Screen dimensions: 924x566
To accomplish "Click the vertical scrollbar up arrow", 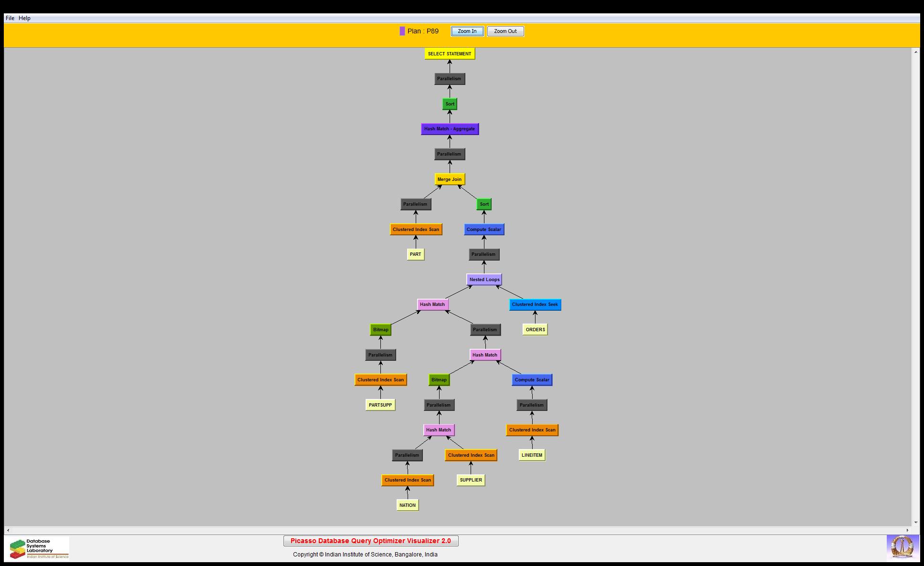I will (x=915, y=52).
